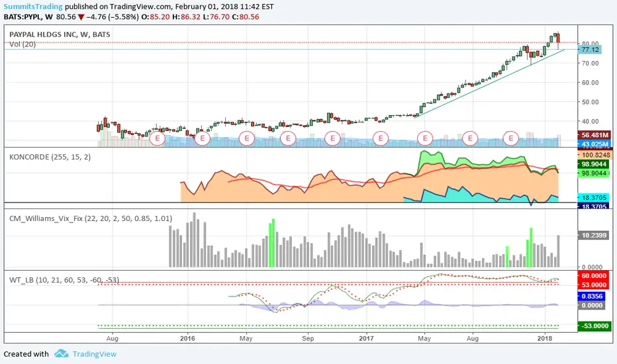
Task: Click the PAYPAL HLDGS INC, W, BATS title
Action: 60,34
